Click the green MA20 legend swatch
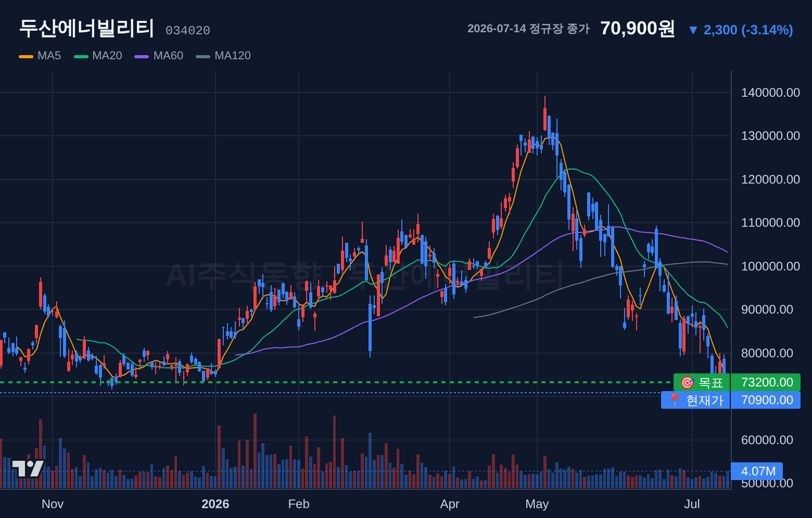This screenshot has width=812, height=518. point(81,56)
